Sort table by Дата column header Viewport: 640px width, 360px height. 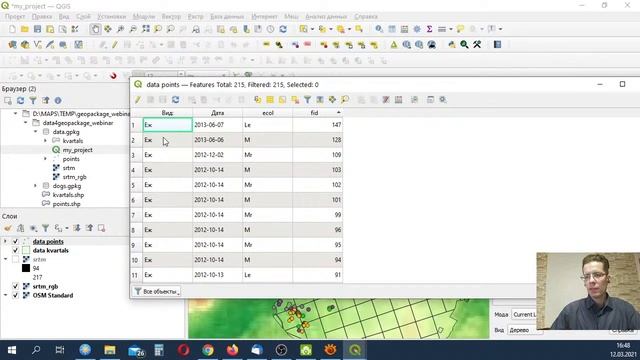pyautogui.click(x=218, y=113)
